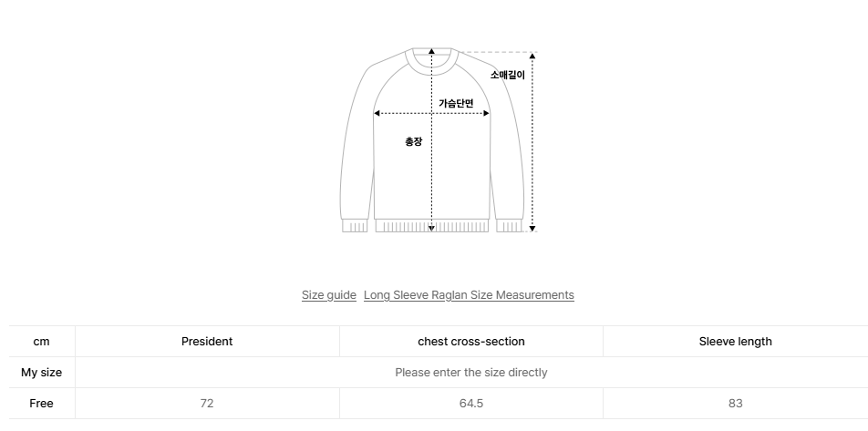Click the sweater's ribbed bottom hem

click(x=432, y=225)
